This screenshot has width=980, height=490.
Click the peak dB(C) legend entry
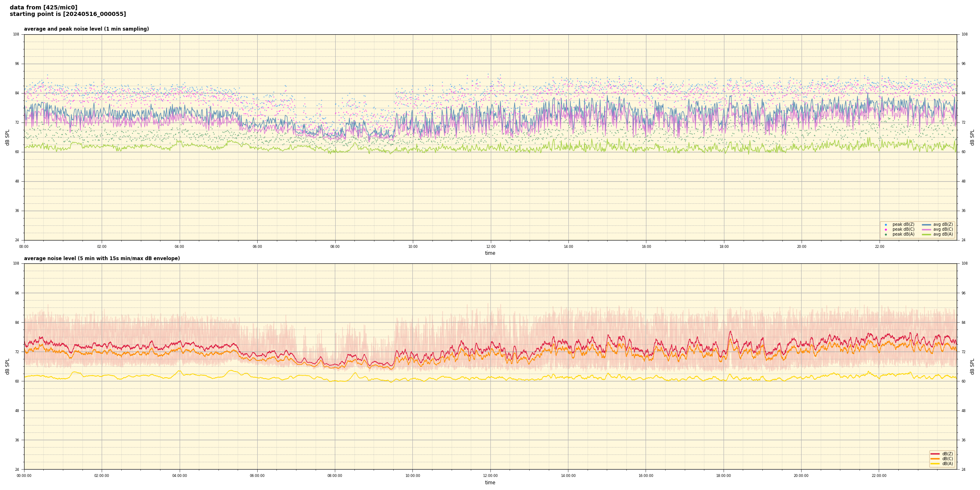[x=903, y=229]
